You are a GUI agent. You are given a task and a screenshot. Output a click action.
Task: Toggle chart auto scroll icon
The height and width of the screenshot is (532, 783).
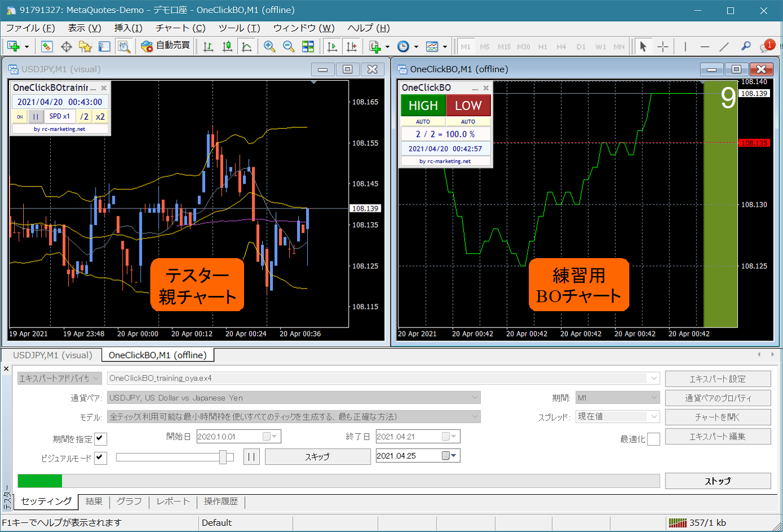[x=332, y=46]
